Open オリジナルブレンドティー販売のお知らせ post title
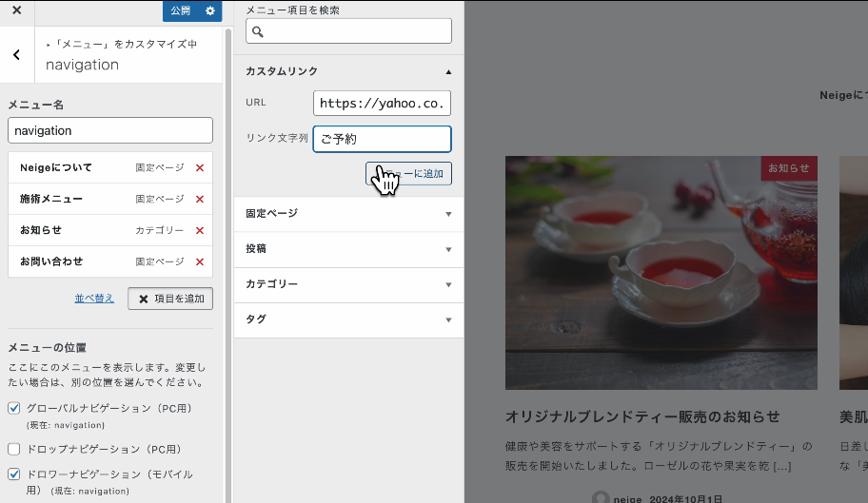The image size is (868, 503). (x=642, y=416)
